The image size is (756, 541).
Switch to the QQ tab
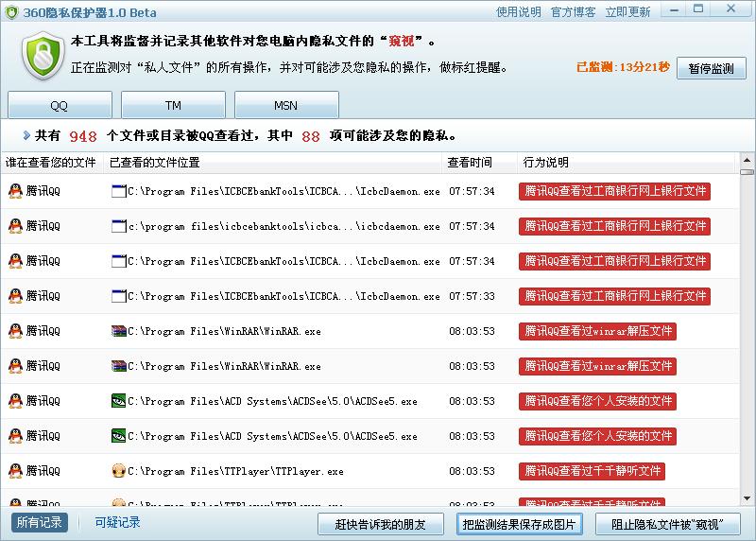pyautogui.click(x=60, y=105)
